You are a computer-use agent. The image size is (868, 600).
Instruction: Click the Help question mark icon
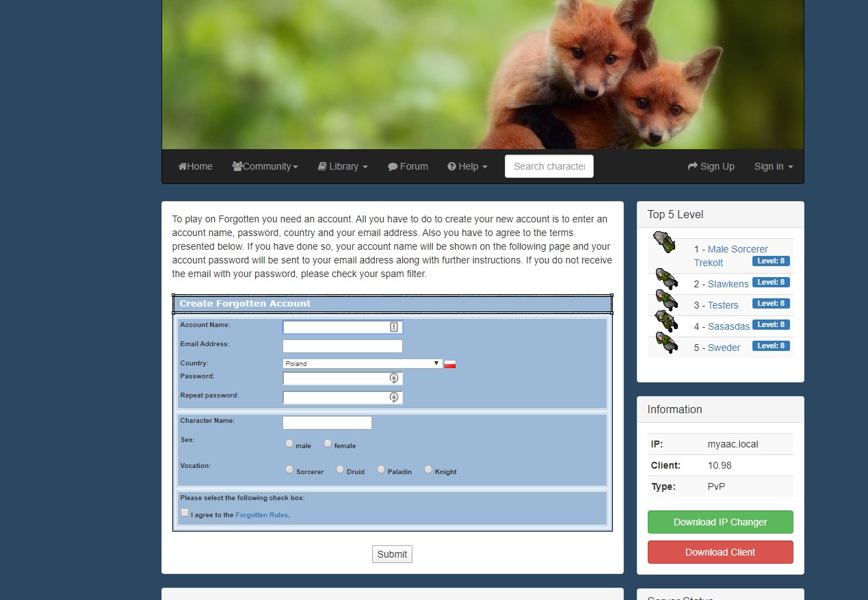click(x=451, y=166)
